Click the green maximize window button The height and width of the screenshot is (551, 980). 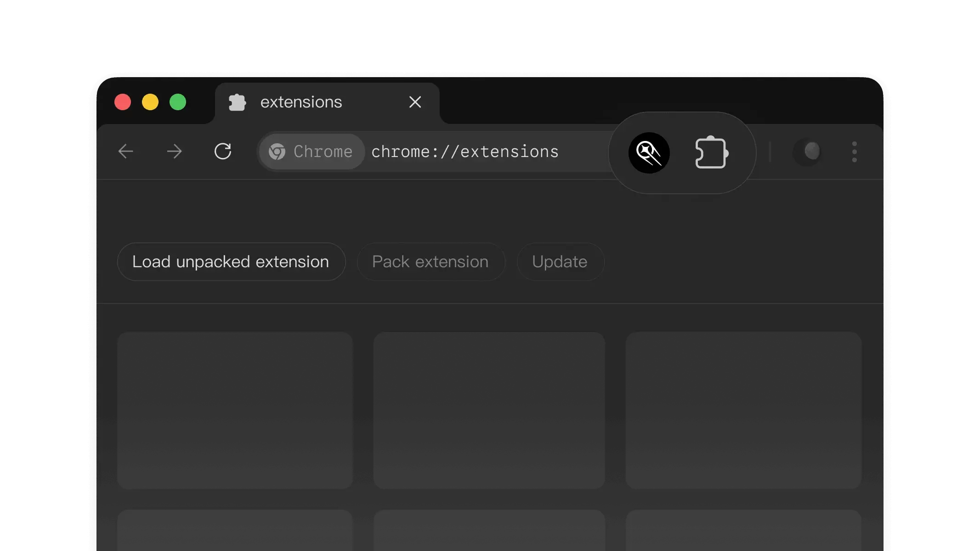coord(178,102)
